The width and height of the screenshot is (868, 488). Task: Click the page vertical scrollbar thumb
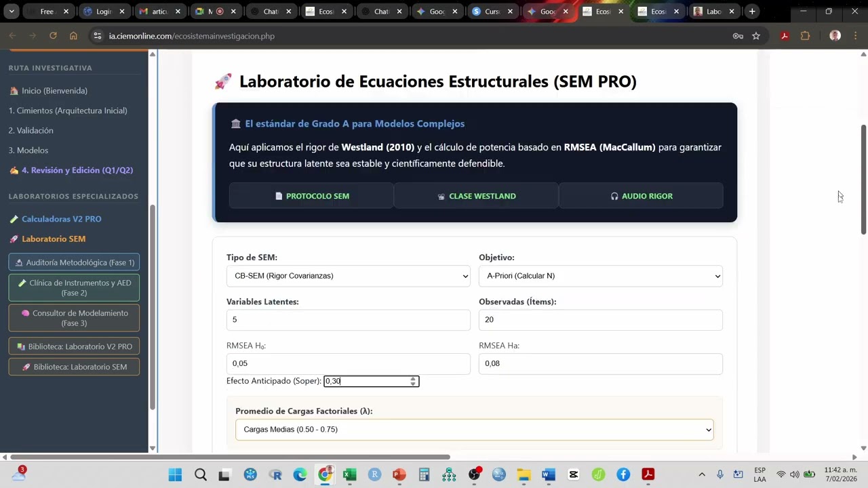pyautogui.click(x=863, y=180)
